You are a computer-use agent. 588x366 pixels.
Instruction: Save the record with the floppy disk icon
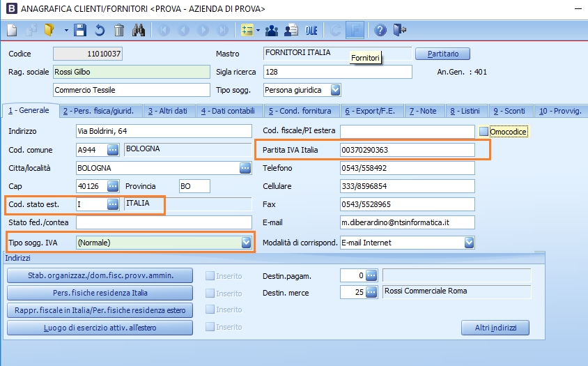click(x=80, y=30)
